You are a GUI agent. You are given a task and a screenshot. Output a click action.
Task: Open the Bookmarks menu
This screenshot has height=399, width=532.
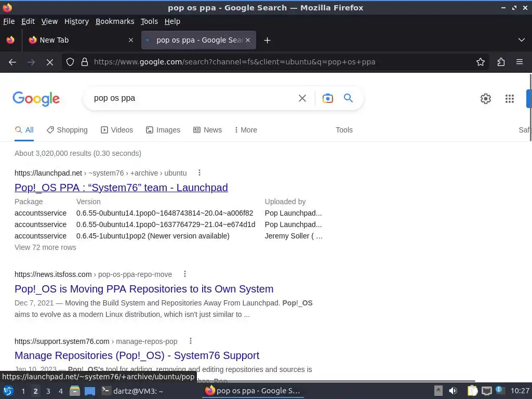(x=115, y=21)
